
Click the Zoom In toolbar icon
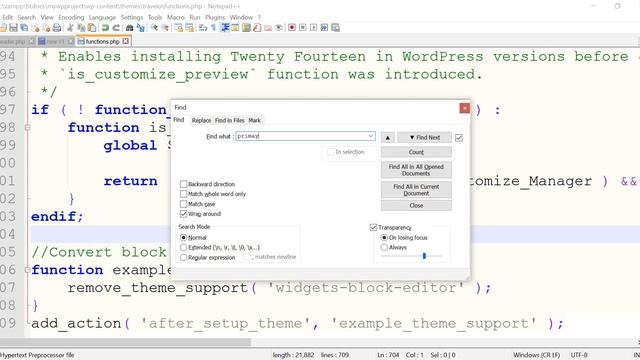pos(154,28)
